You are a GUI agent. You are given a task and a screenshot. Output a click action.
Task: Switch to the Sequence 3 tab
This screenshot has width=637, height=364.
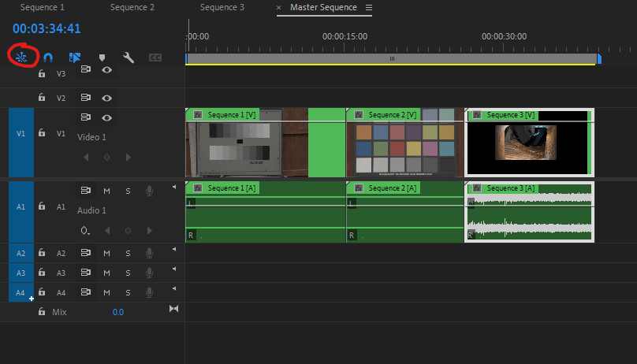click(222, 7)
